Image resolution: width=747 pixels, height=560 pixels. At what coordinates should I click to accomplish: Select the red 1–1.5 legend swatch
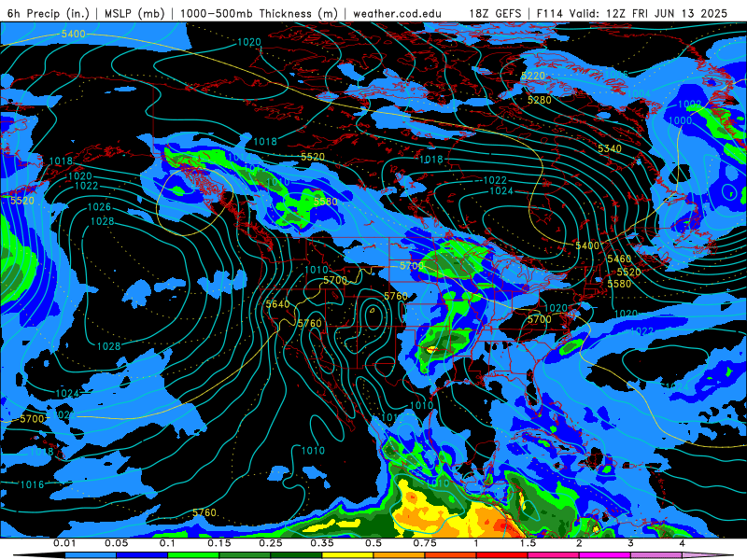tap(502, 555)
